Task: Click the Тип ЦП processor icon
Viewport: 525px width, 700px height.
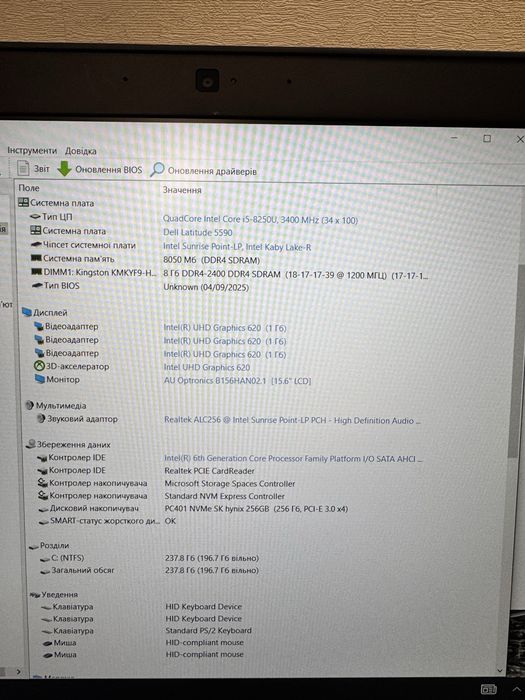Action: [x=35, y=217]
